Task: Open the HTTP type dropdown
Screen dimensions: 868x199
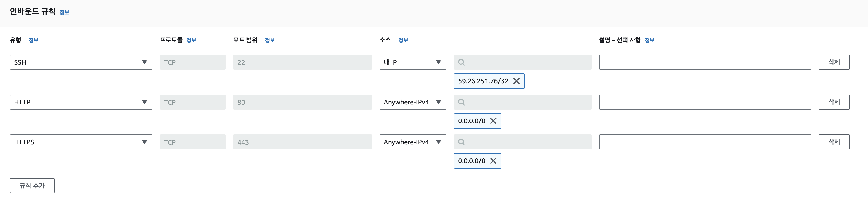Action: [81, 102]
